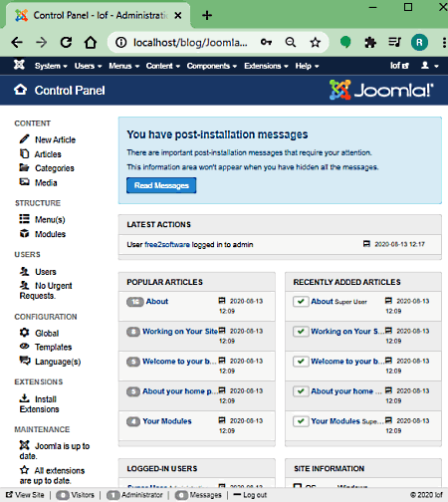The width and height of the screenshot is (448, 502).
Task: Open popular article About
Action: point(157,302)
